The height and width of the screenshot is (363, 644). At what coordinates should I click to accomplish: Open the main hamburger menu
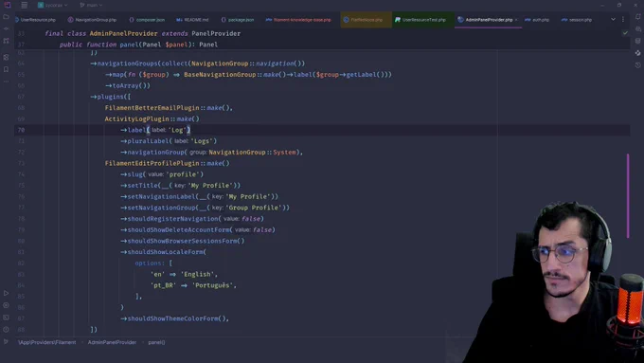tap(25, 5)
